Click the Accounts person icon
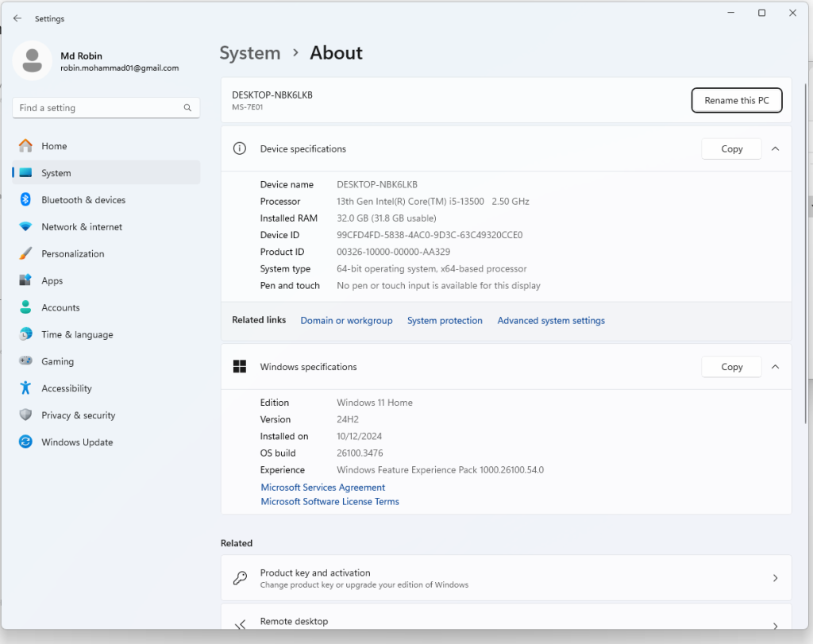813x644 pixels. point(25,307)
